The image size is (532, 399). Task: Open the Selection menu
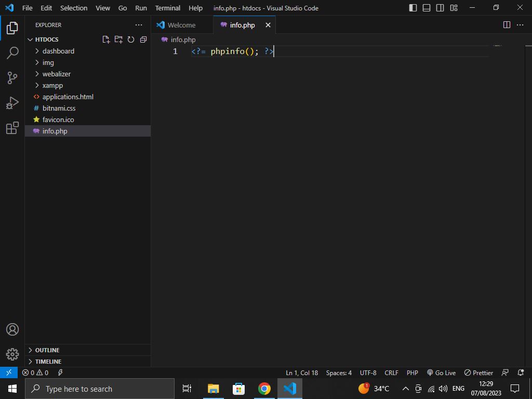coord(74,8)
